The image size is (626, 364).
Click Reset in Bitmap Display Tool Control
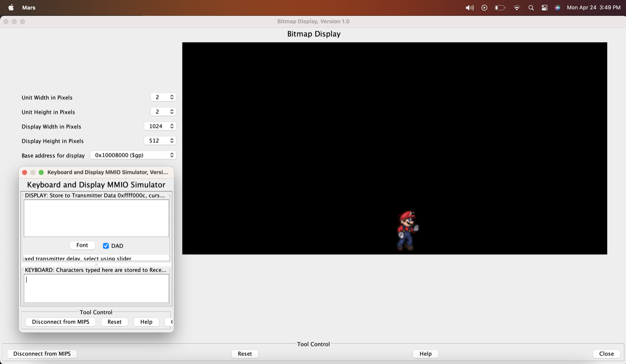point(245,353)
